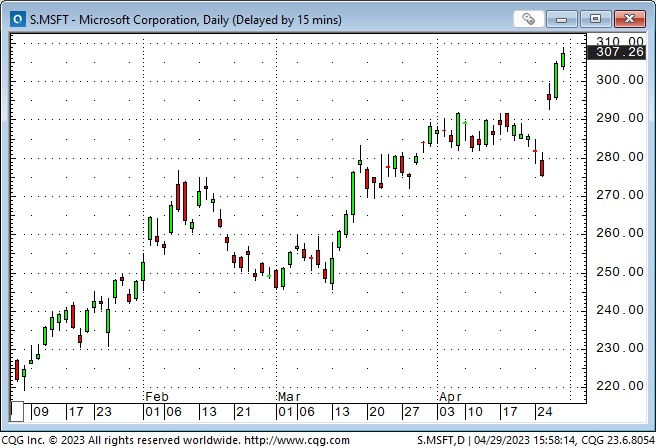This screenshot has height=448, width=656.
Task: Click the 250.00 price axis label
Action: click(x=620, y=272)
